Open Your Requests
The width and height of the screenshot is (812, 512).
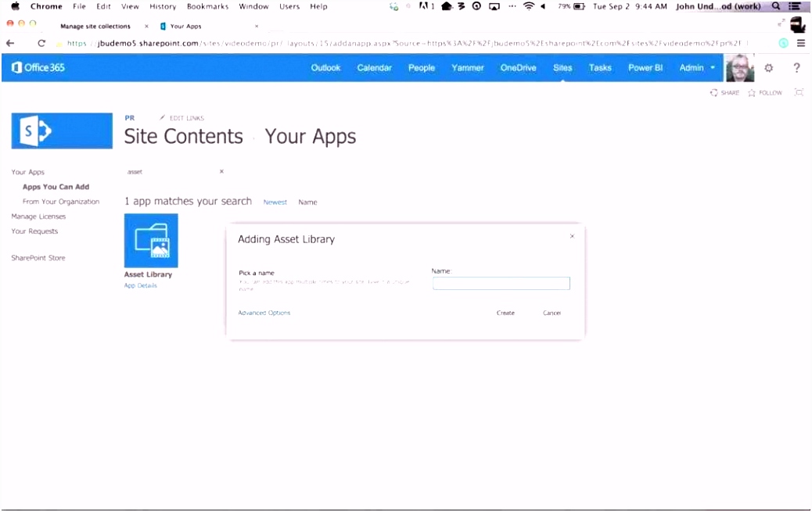pyautogui.click(x=34, y=231)
